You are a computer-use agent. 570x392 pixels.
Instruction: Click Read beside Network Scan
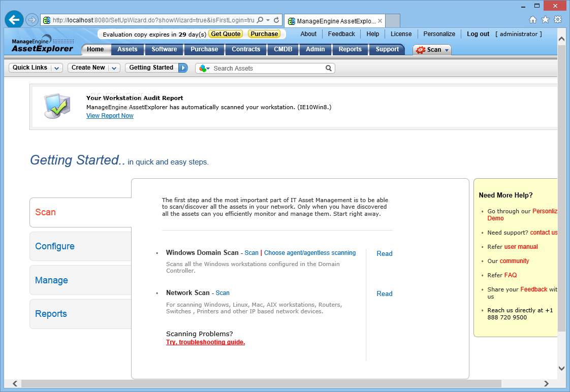(x=384, y=293)
